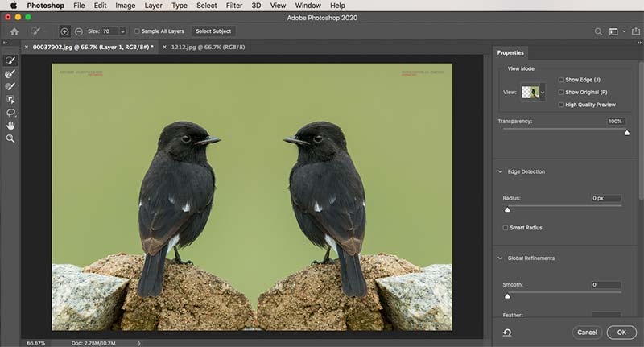Collapse the Edge Detection section
This screenshot has width=644, height=347.
499,171
